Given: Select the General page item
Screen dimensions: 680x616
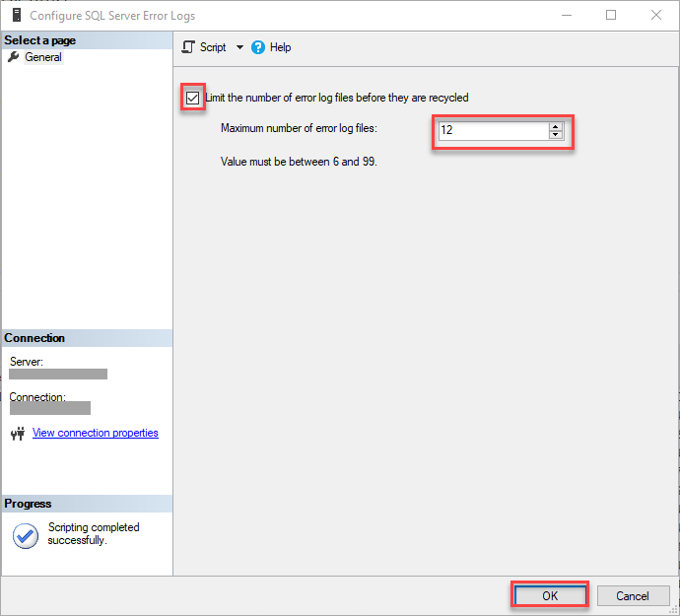Looking at the screenshot, I should pos(43,57).
